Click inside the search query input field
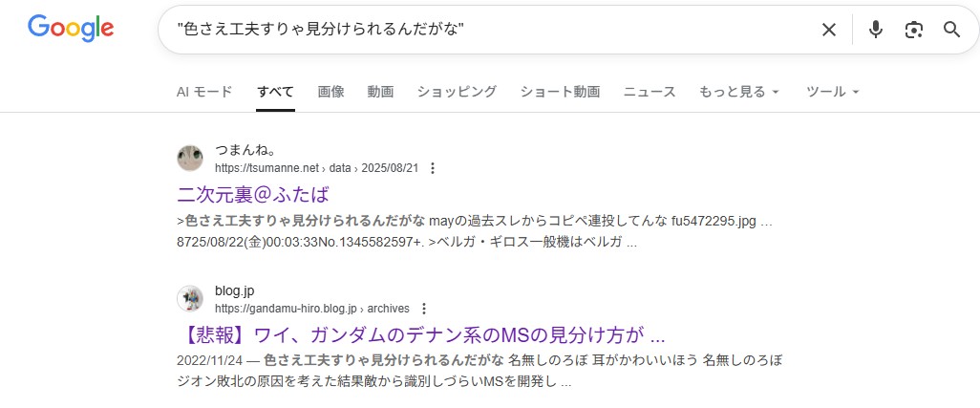This screenshot has height=408, width=980. tap(478, 30)
